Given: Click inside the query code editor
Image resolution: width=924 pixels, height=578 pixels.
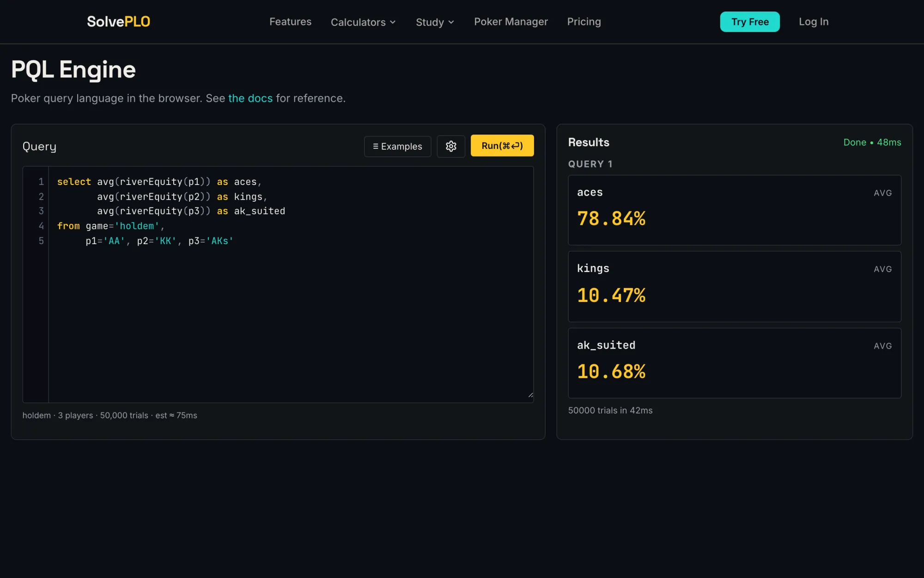Looking at the screenshot, I should pos(291,284).
